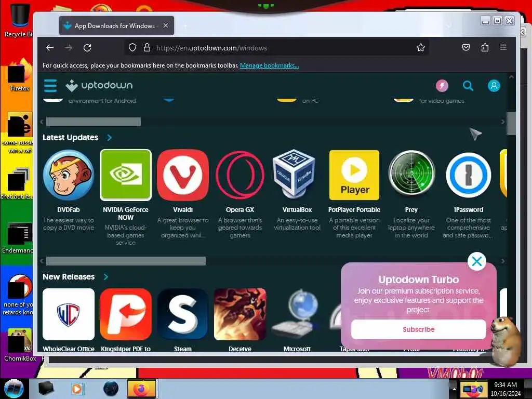Click the top carousel horizontal scrollbar thumb
Screen dimensions: 532x399
tap(94, 122)
